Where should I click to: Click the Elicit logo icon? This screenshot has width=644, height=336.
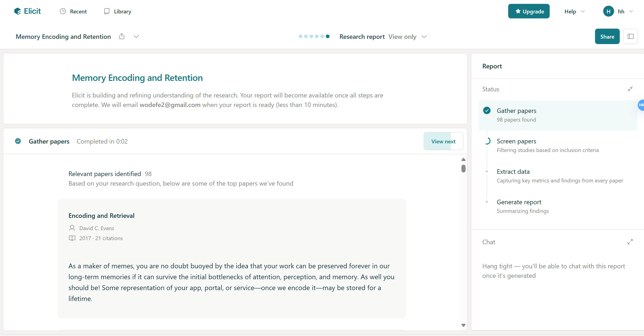[17, 11]
